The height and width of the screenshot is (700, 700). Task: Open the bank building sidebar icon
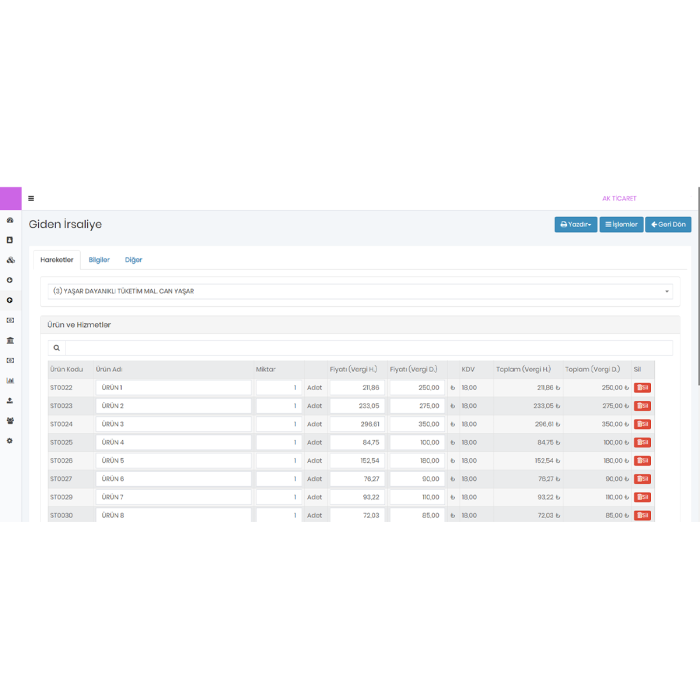point(10,340)
